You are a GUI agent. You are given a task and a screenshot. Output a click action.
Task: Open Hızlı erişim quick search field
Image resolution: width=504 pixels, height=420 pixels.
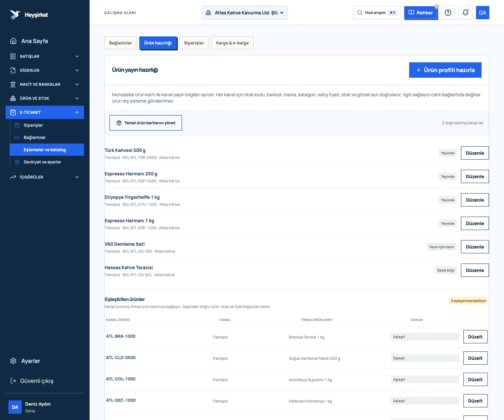[x=377, y=13]
